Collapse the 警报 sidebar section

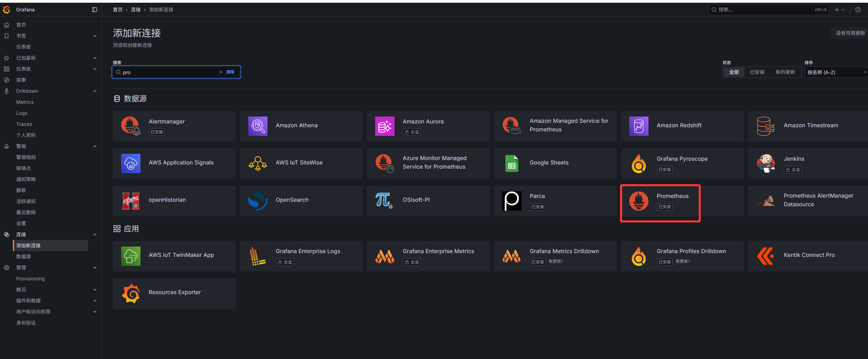point(95,146)
